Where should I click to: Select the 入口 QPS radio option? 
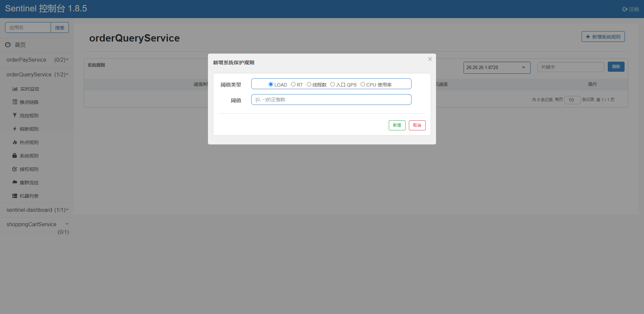tap(332, 84)
